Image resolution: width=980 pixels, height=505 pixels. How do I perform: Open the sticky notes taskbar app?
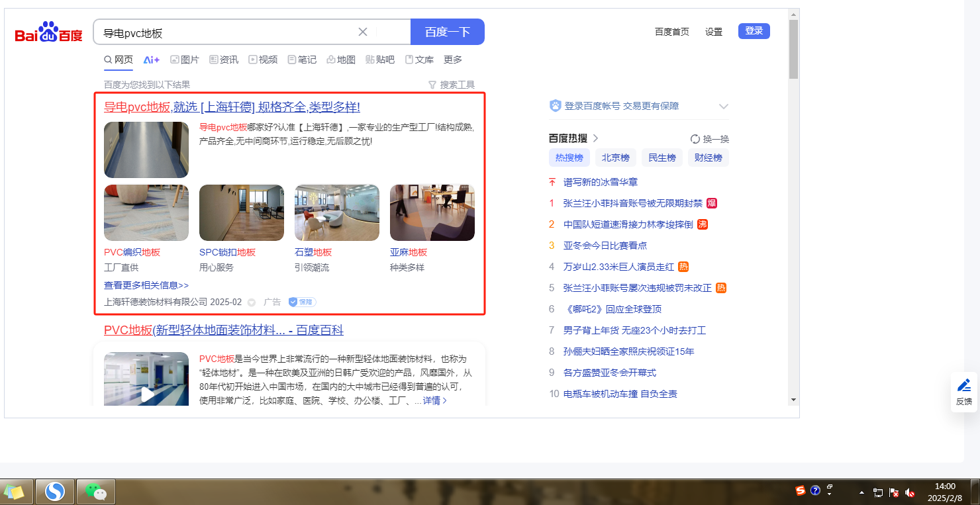(15, 492)
